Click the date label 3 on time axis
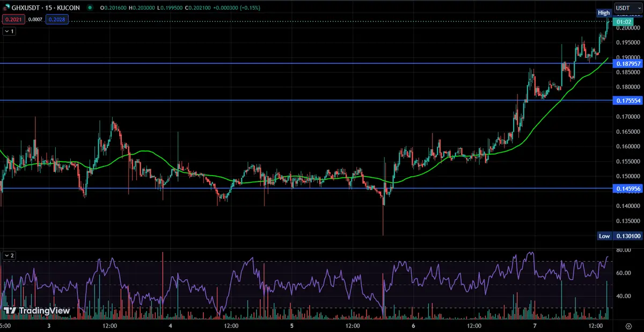The height and width of the screenshot is (332, 644). click(49, 326)
